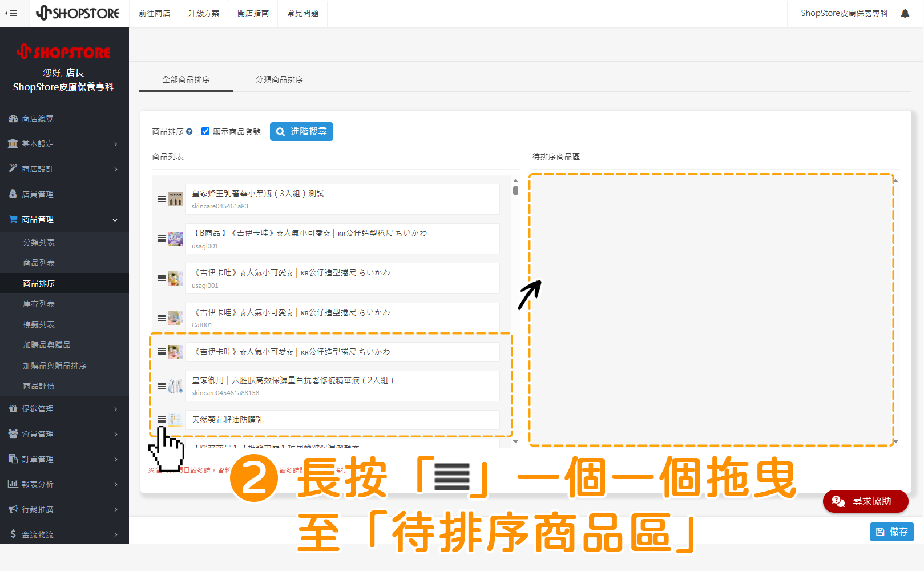Click drag handle of 【B商品】吉伊卡哇 row

click(162, 239)
